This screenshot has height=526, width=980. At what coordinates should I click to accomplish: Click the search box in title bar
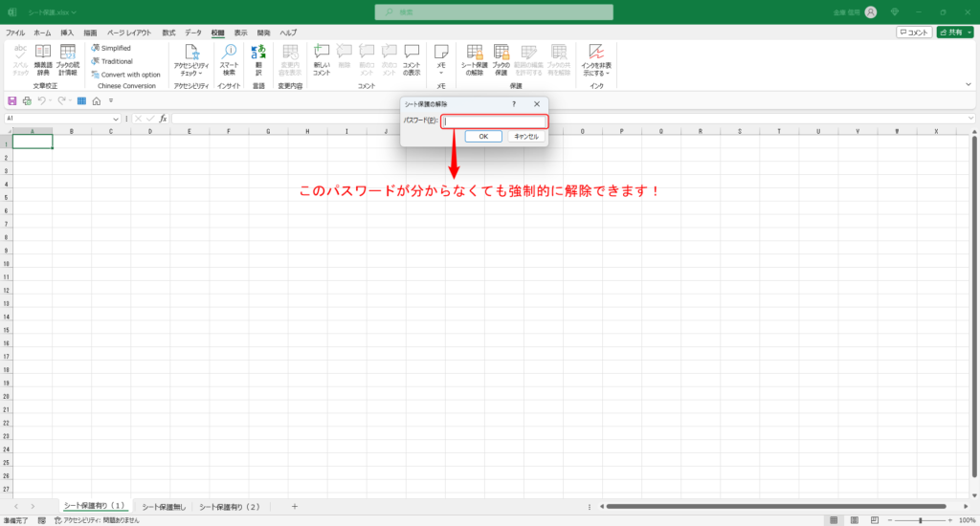(494, 11)
